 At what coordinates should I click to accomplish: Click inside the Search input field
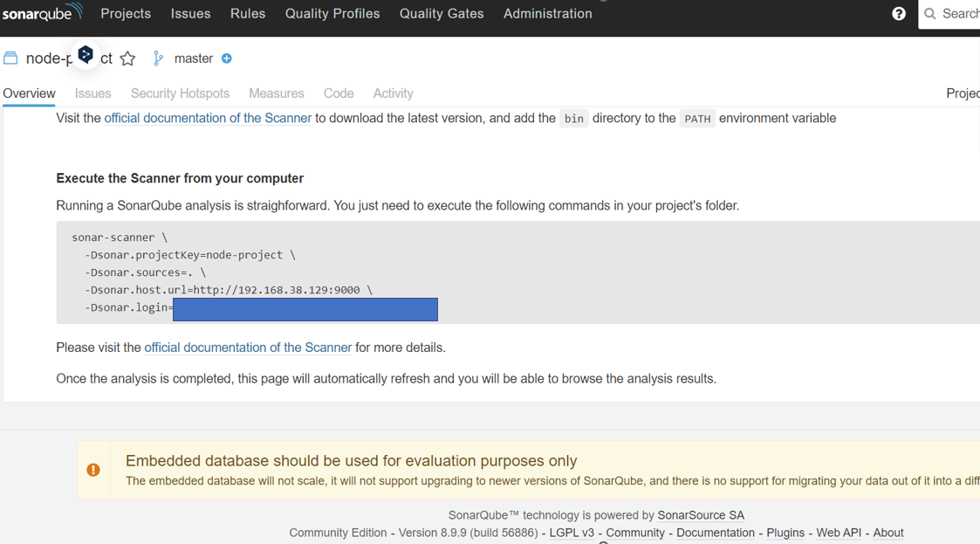pyautogui.click(x=960, y=13)
